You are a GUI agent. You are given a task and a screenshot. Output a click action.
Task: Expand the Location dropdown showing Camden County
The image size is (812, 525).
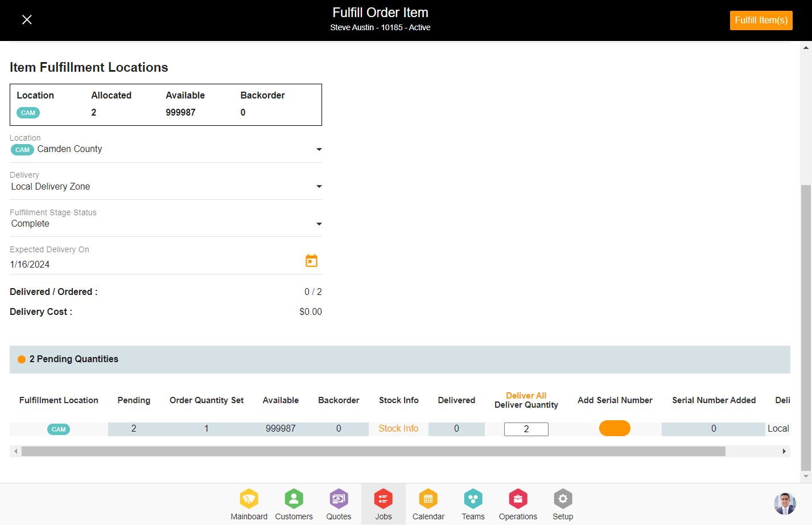click(x=166, y=149)
